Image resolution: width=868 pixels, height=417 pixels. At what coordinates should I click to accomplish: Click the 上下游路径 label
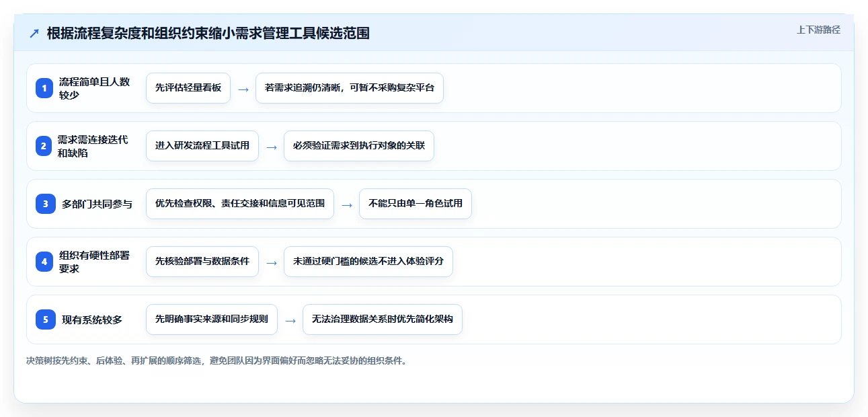coord(818,30)
